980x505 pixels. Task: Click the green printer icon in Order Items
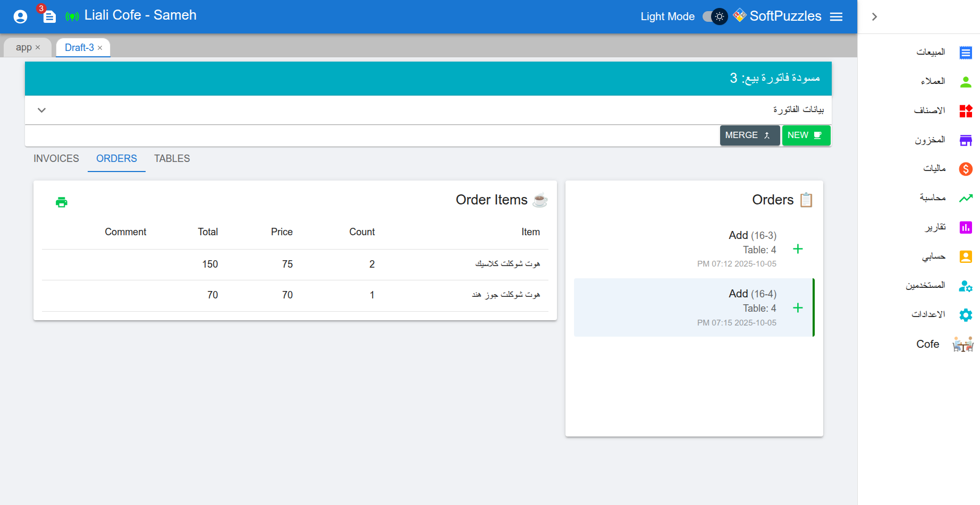(62, 202)
